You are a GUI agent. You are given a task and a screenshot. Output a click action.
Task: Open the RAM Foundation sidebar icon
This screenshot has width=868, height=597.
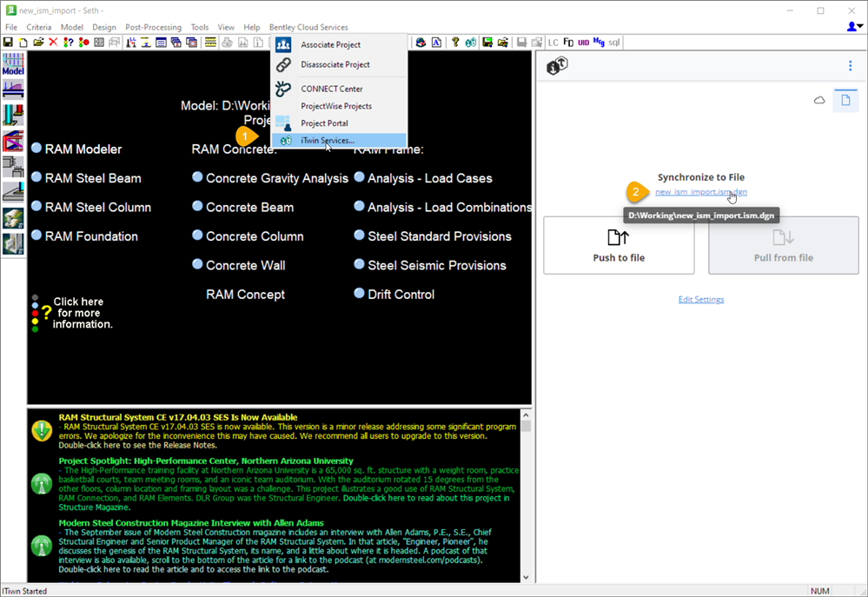pyautogui.click(x=13, y=192)
